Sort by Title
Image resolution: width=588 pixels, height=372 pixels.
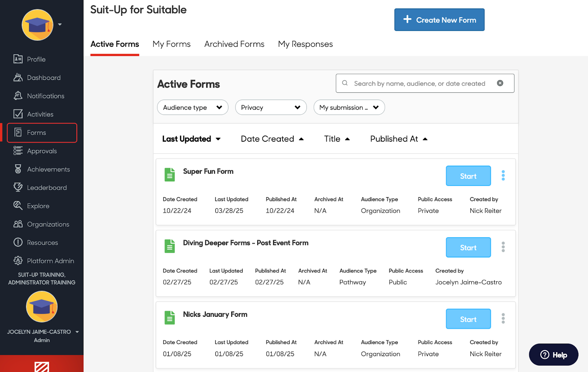click(x=337, y=139)
